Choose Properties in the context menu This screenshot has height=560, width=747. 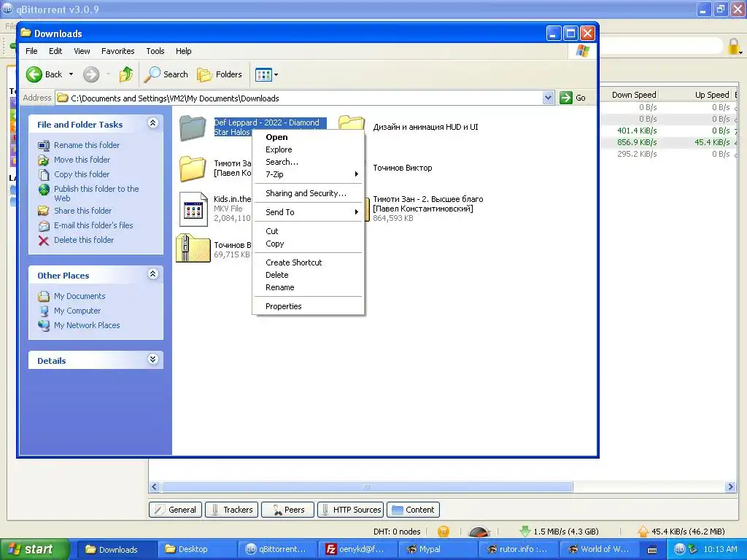(309, 306)
